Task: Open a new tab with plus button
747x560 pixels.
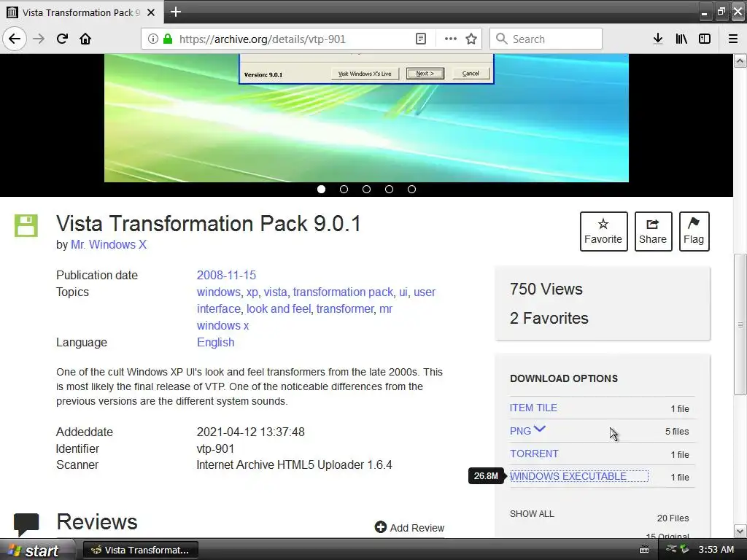Action: pos(176,12)
